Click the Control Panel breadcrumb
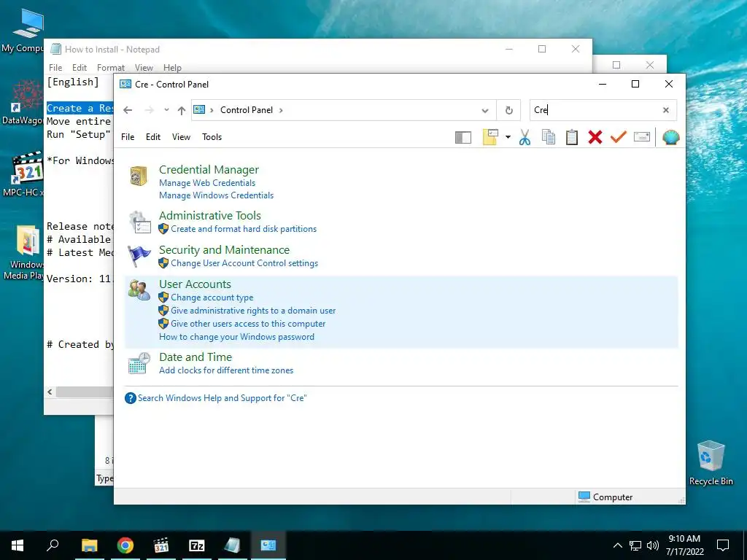This screenshot has width=747, height=560. (247, 110)
